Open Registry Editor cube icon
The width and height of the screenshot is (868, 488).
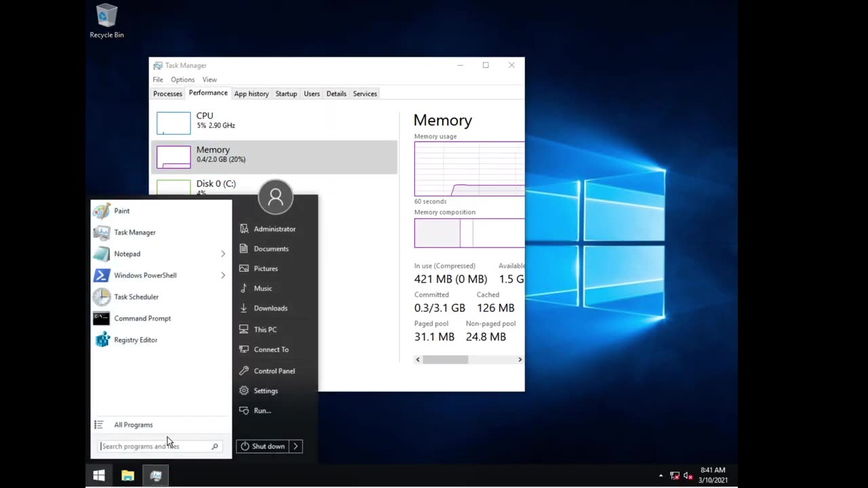(102, 340)
